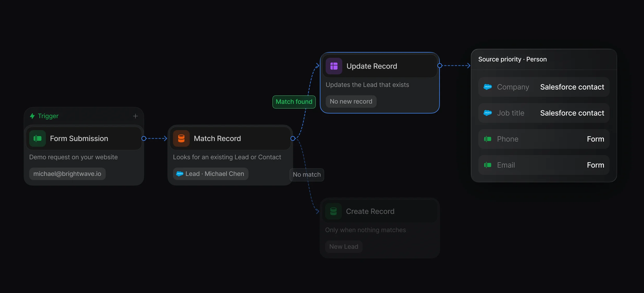The width and height of the screenshot is (644, 293).
Task: Click output connector of Form Submission node
Action: click(144, 138)
